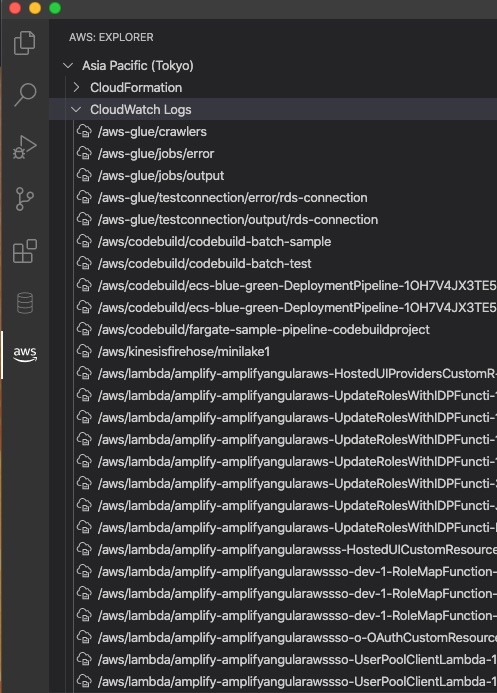Open the database view icon in activity bar

point(25,303)
